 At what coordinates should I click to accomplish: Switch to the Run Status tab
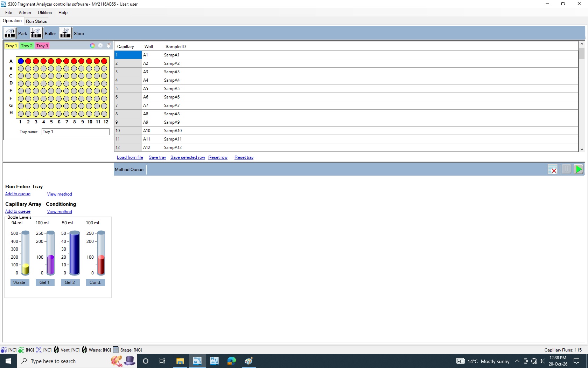[x=36, y=21]
